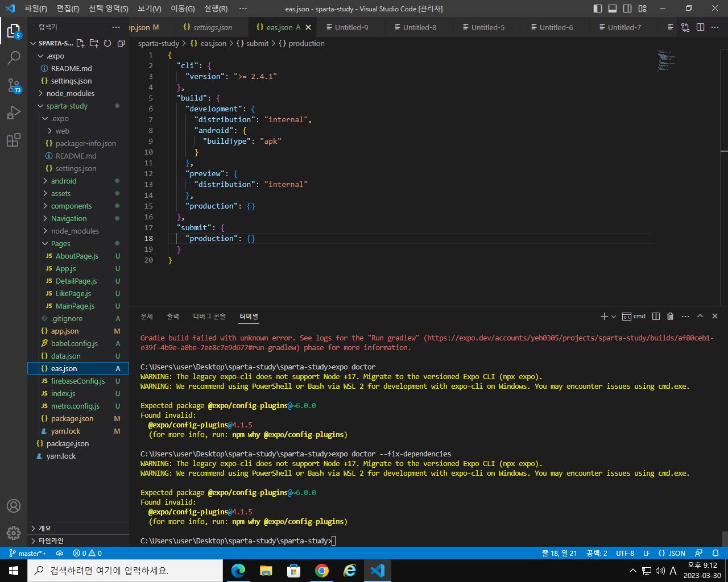The image size is (728, 582).
Task: Close the eas.json editor tab
Action: coord(308,27)
